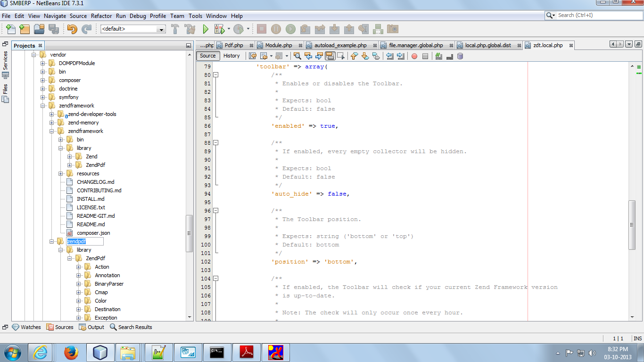Click Find Next Occurrence icon
The width and height of the screenshot is (644, 362).
[319, 56]
